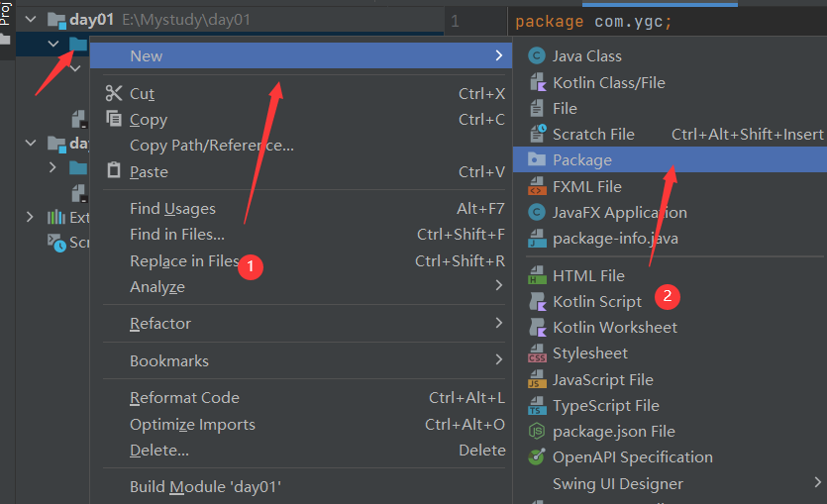Viewport: 827px width, 504px height.
Task: Click the Cut scissors icon
Action: click(x=113, y=93)
